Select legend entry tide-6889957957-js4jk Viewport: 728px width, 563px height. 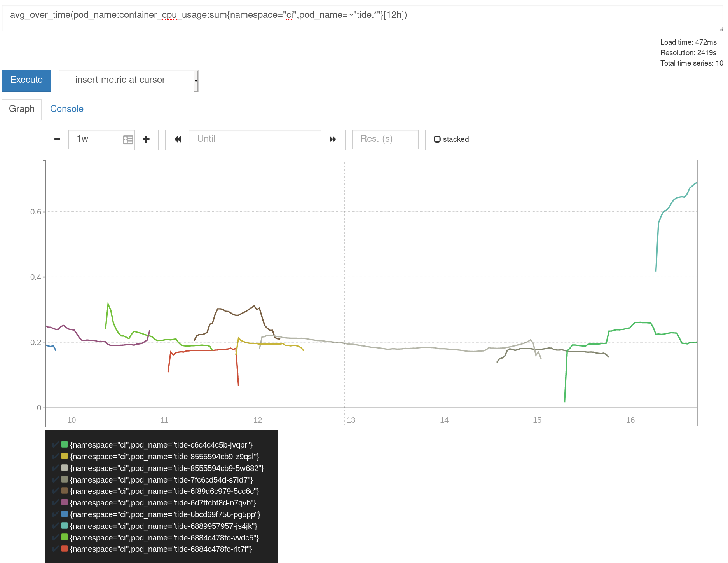[x=164, y=526]
